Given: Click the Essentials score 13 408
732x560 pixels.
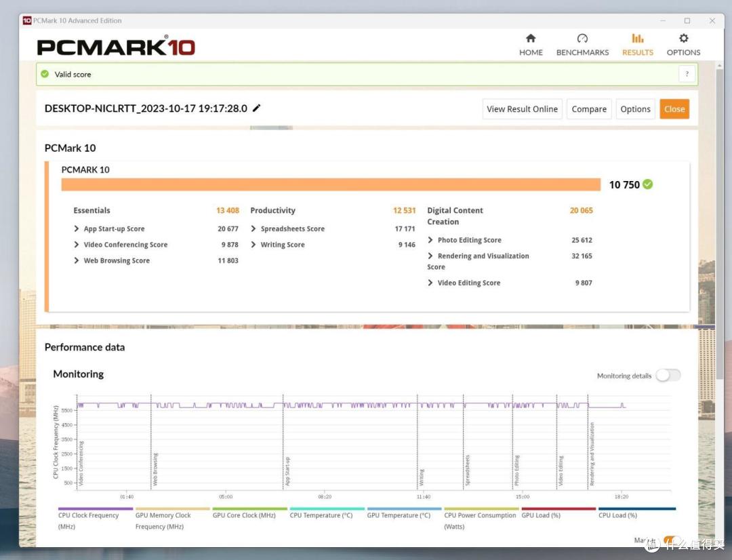Looking at the screenshot, I should click(227, 210).
